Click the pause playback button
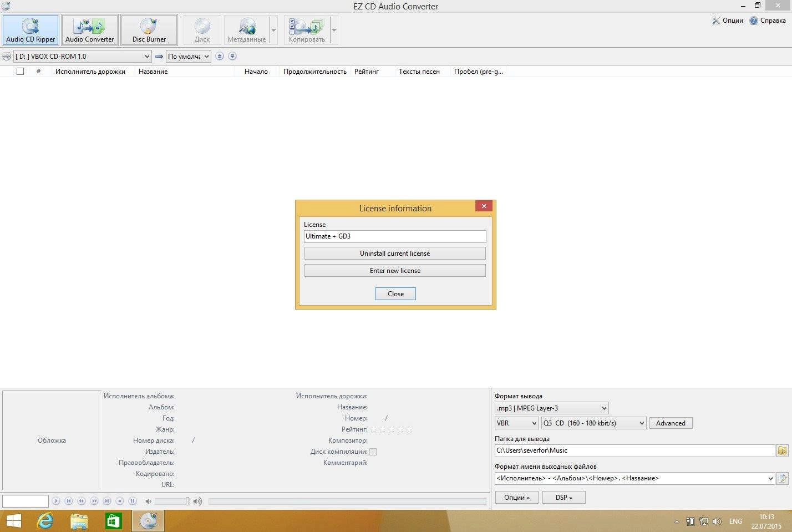Screen dimensions: 792x532 pyautogui.click(x=133, y=501)
